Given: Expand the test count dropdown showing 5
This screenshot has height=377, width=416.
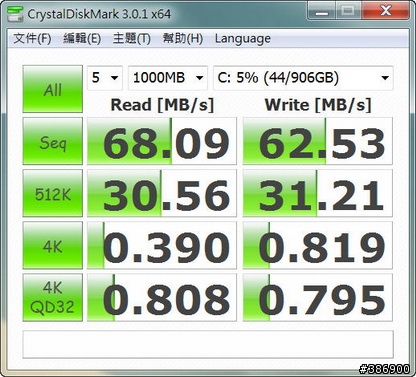Looking at the screenshot, I should click(x=105, y=78).
